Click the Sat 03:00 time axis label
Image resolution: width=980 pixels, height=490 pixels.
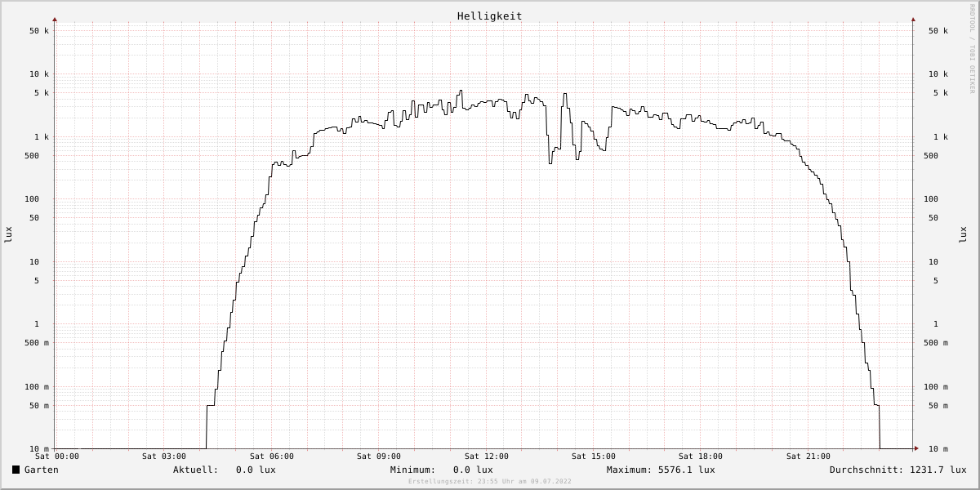(164, 457)
